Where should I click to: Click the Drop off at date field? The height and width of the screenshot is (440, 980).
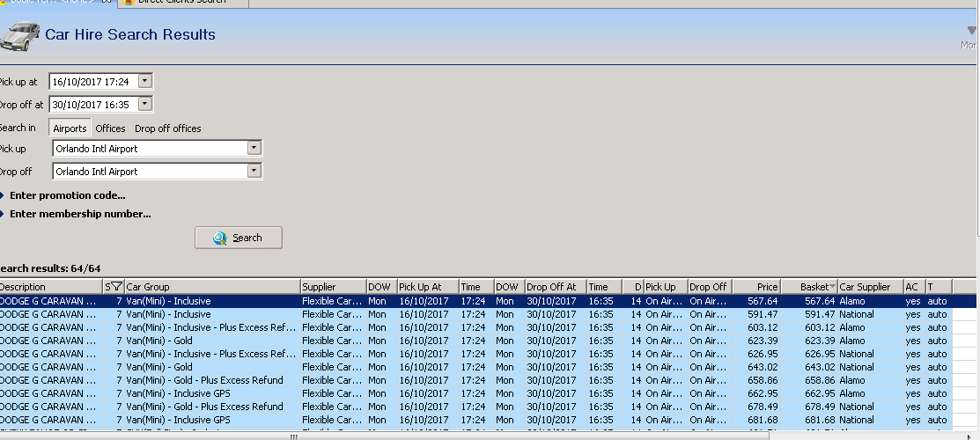93,105
